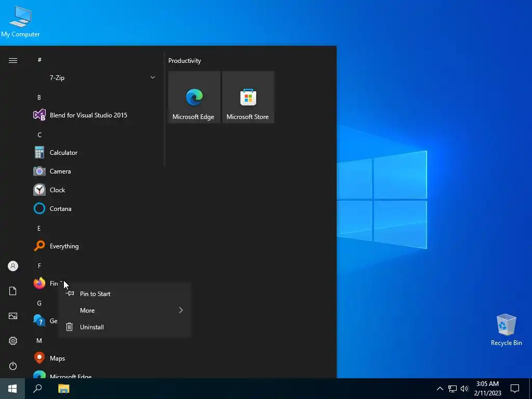Click the F letter group header
The image size is (532, 399).
[x=39, y=265]
